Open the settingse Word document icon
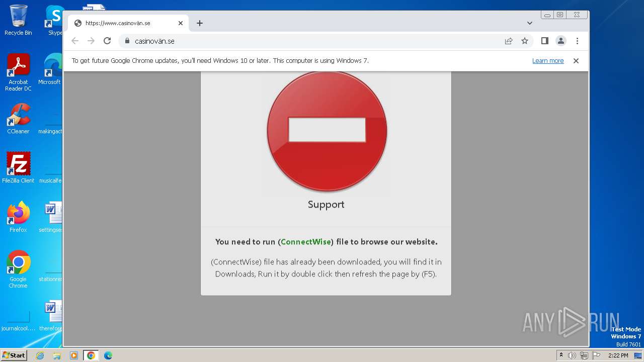This screenshot has width=644, height=362. 51,217
